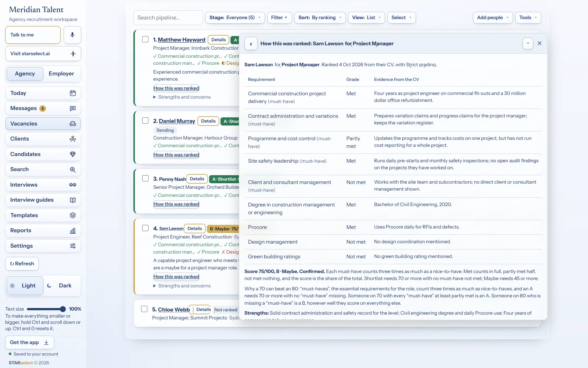Select the Agency tab
The height and width of the screenshot is (368, 588).
click(x=25, y=74)
